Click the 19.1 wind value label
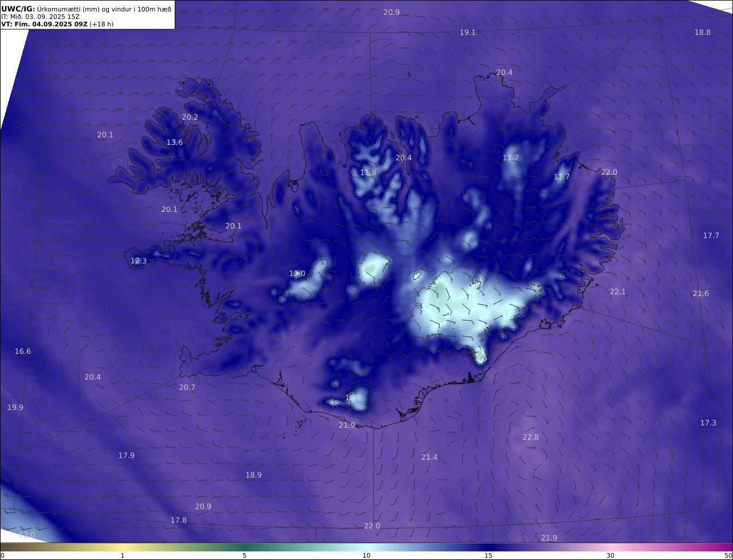This screenshot has width=733, height=560. click(468, 33)
